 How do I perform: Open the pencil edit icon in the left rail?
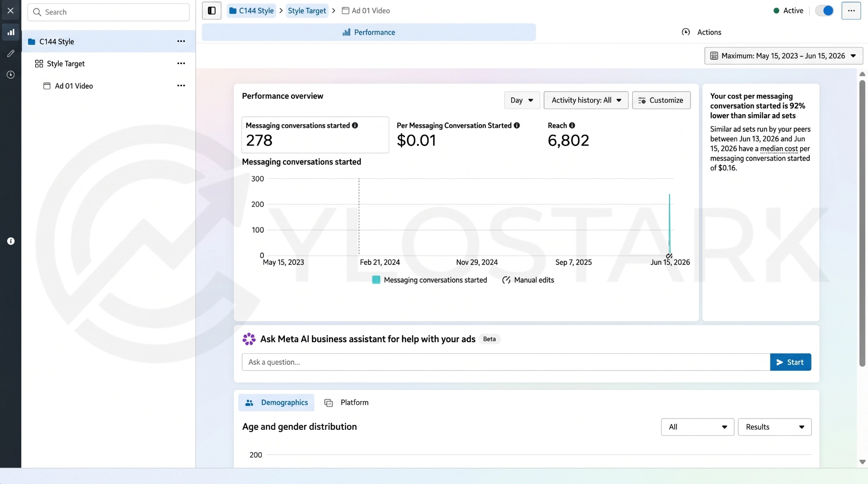(11, 53)
